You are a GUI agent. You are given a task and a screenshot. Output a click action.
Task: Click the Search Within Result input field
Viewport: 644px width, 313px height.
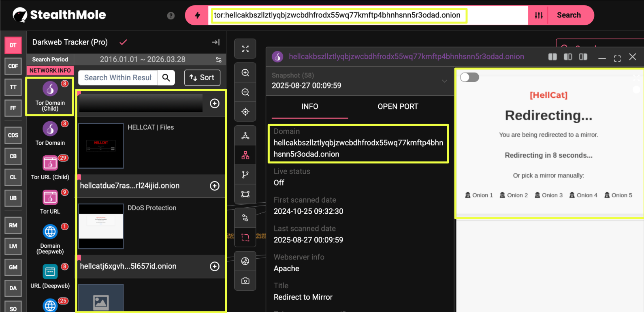point(117,77)
